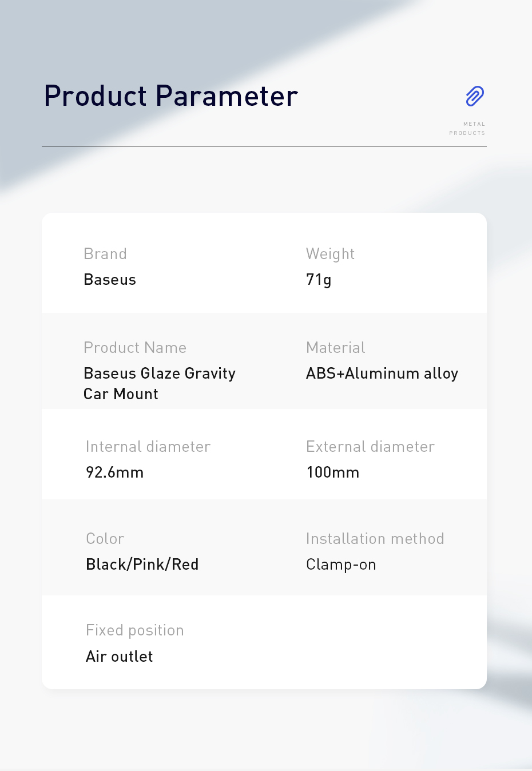Screen dimensions: 532x771
Task: Click the Installation method label
Action: pyautogui.click(x=375, y=539)
